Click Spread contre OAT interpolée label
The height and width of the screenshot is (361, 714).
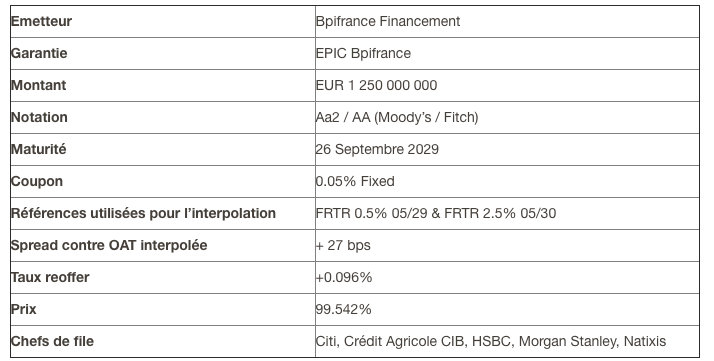pos(109,245)
